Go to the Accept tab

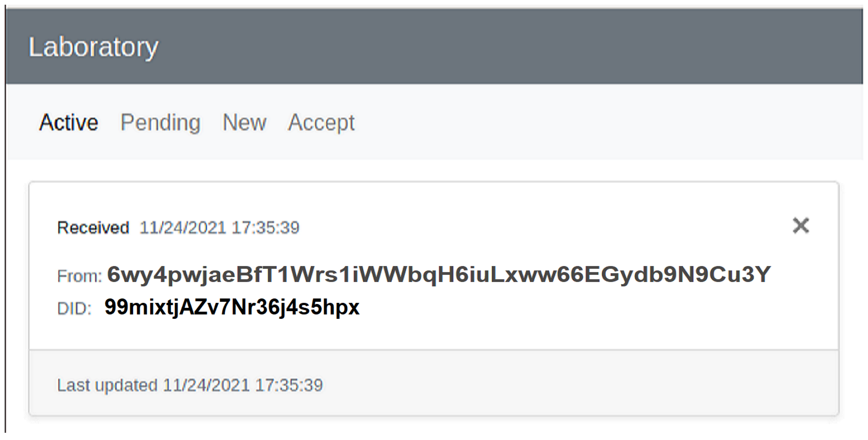(x=321, y=122)
